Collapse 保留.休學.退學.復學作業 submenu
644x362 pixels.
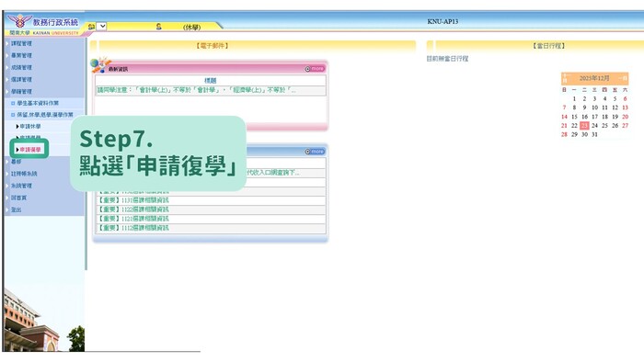(44, 115)
